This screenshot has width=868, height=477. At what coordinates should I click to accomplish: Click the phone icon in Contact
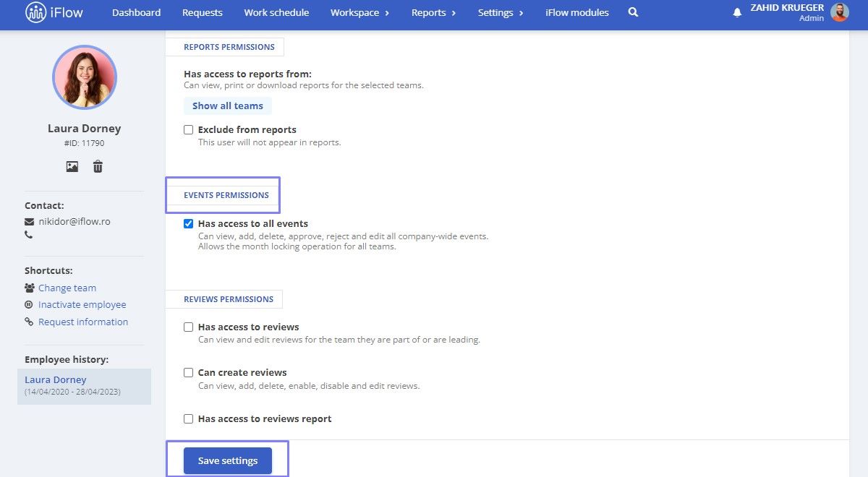[x=29, y=235]
